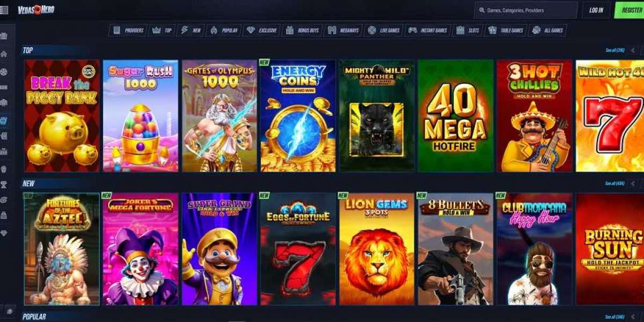Click the gift icon at sidebar top
644x322 pixels.
pos(4,36)
